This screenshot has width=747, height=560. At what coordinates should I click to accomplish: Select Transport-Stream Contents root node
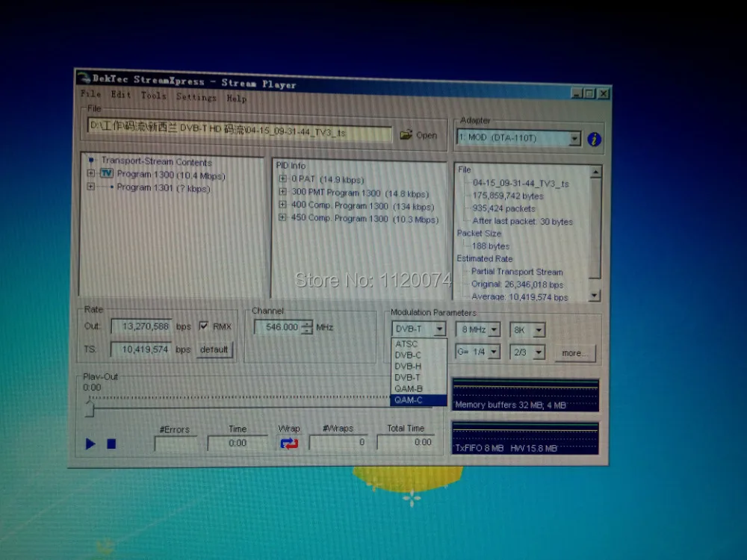click(156, 161)
